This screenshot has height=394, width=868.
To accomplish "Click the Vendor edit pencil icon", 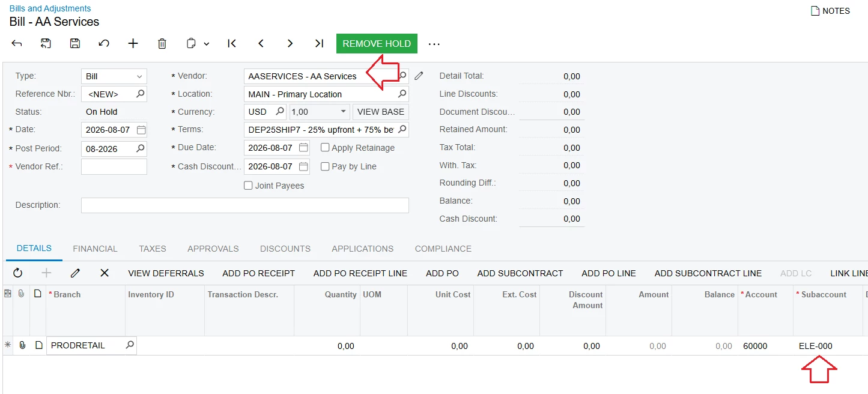I will click(419, 76).
